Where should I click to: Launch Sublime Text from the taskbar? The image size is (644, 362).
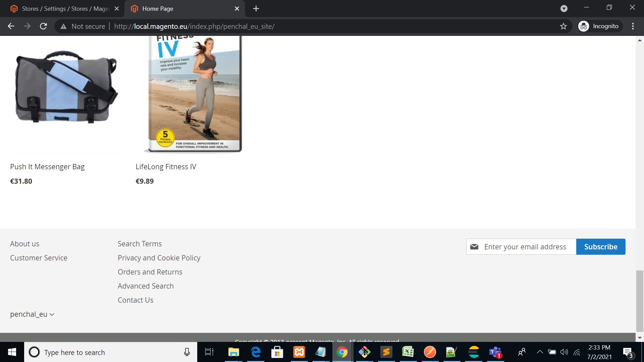(x=386, y=352)
